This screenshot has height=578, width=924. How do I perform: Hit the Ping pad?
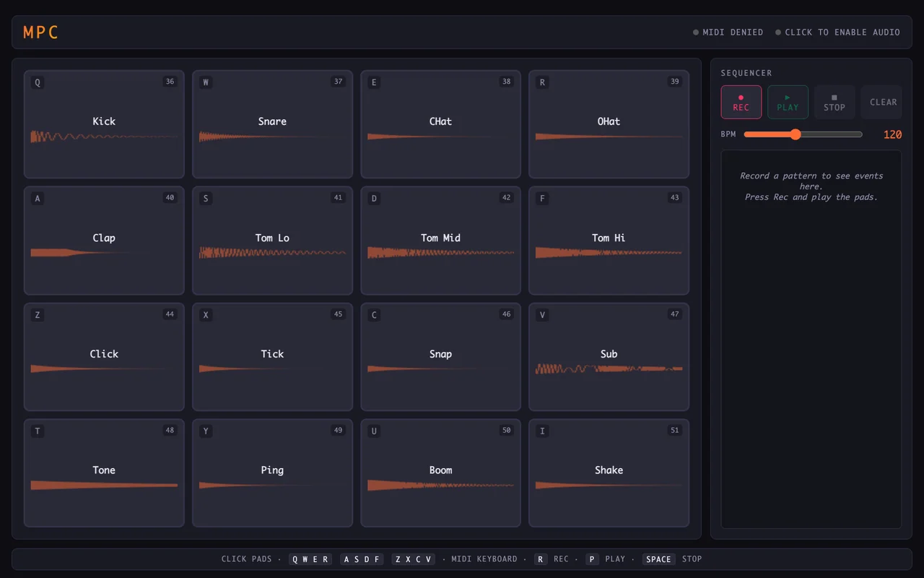[272, 473]
